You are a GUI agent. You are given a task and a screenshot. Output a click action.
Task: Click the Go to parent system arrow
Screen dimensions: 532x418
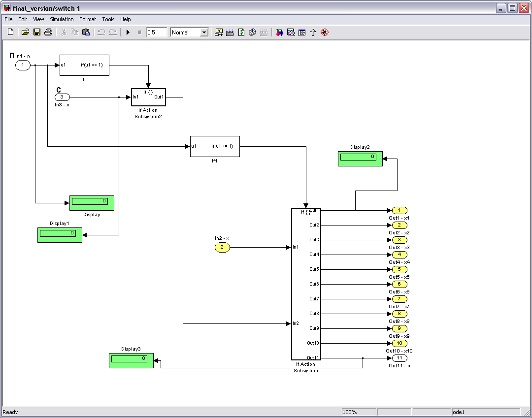click(x=313, y=32)
